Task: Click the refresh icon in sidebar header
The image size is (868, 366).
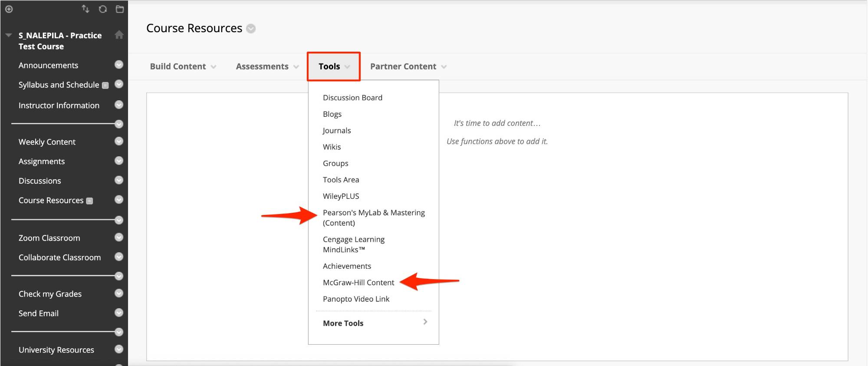Action: pyautogui.click(x=103, y=9)
